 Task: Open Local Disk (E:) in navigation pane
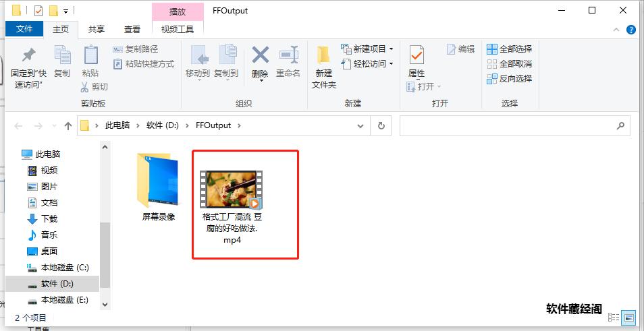57,300
